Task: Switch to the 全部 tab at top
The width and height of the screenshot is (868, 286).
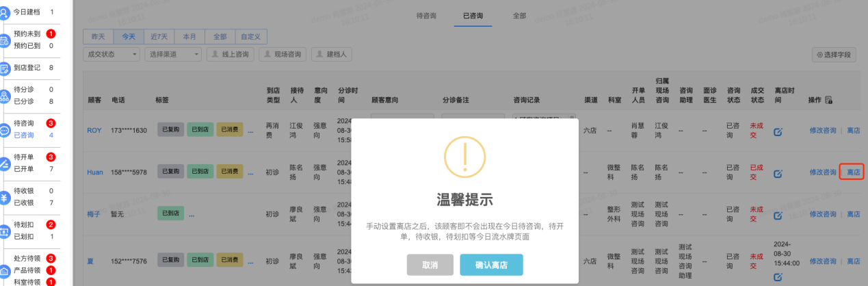Action: (519, 15)
